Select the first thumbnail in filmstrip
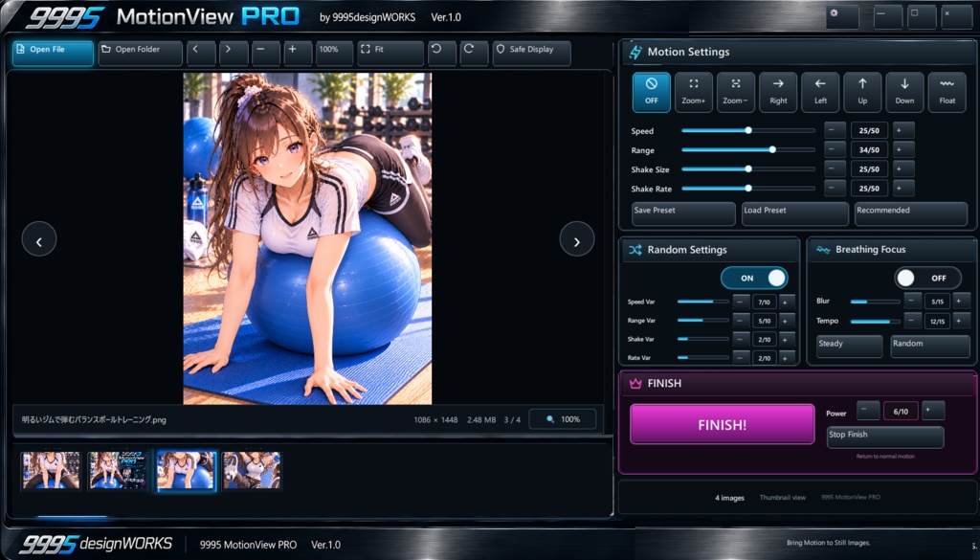 pos(51,470)
